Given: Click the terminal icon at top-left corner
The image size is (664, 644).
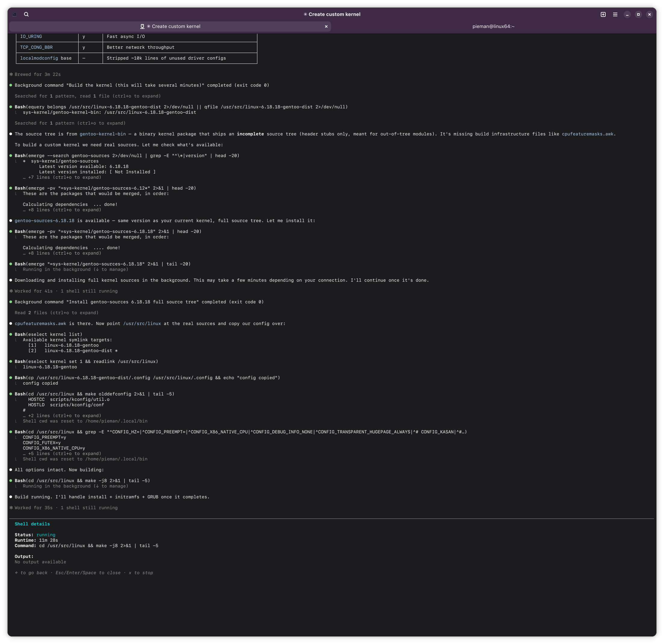Looking at the screenshot, I should (14, 14).
